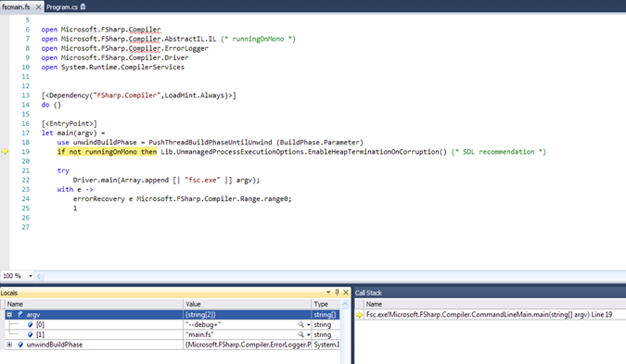Viewport: 626px width, 364px height.
Task: Open the Locals window position dropdown arrow
Action: 328,293
